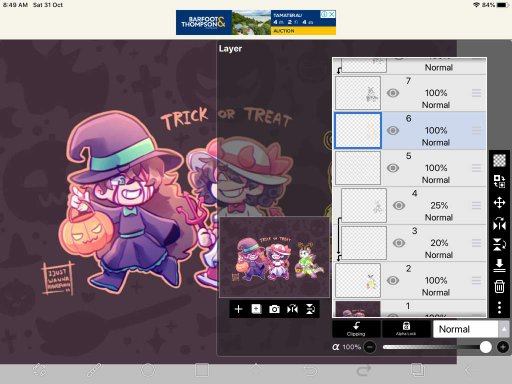Select the move/transform layer arrows icon

499,202
